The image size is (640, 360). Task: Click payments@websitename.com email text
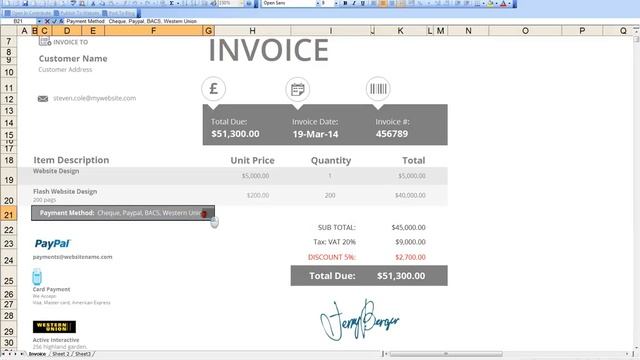click(73, 257)
